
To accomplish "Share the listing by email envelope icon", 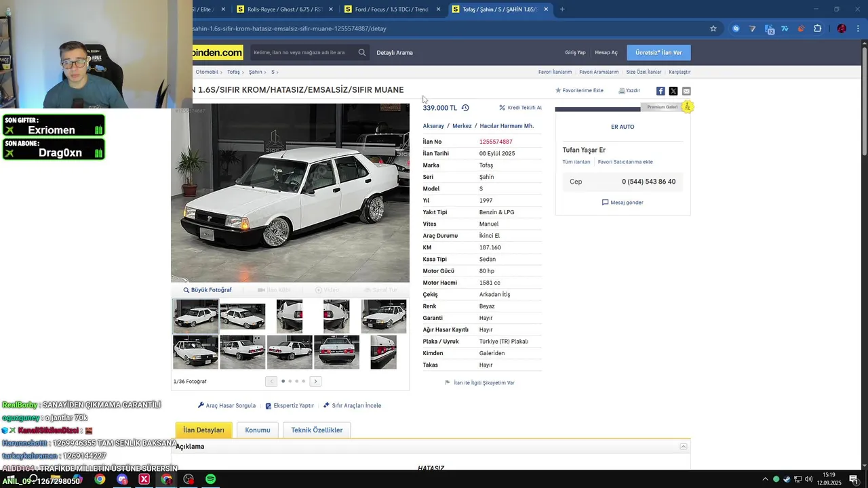I will coord(686,91).
